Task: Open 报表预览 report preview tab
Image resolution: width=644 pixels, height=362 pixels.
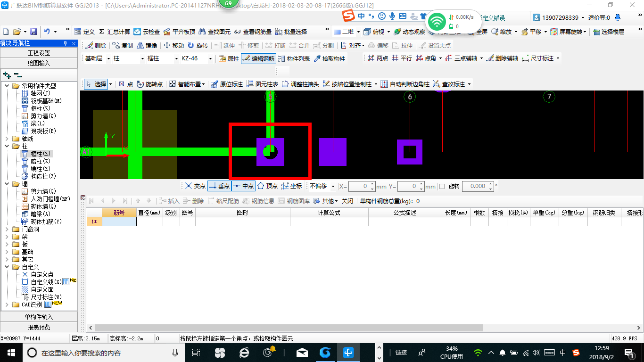Action: point(39,327)
